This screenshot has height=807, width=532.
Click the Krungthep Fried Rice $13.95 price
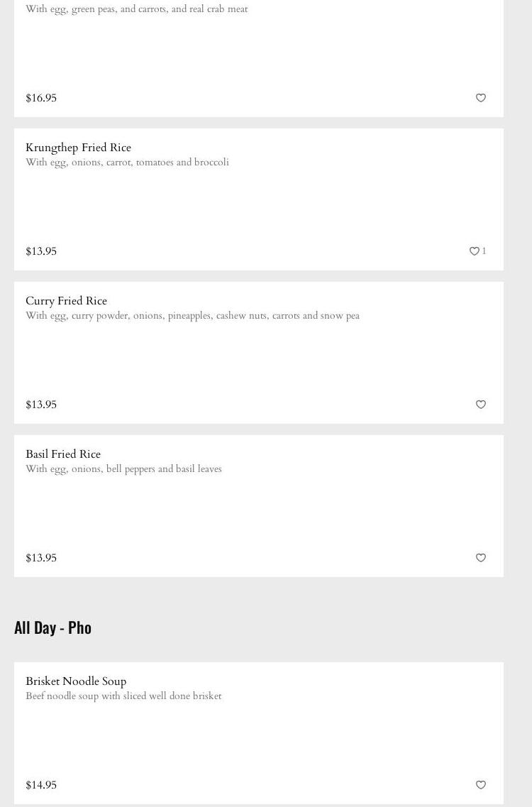41,251
